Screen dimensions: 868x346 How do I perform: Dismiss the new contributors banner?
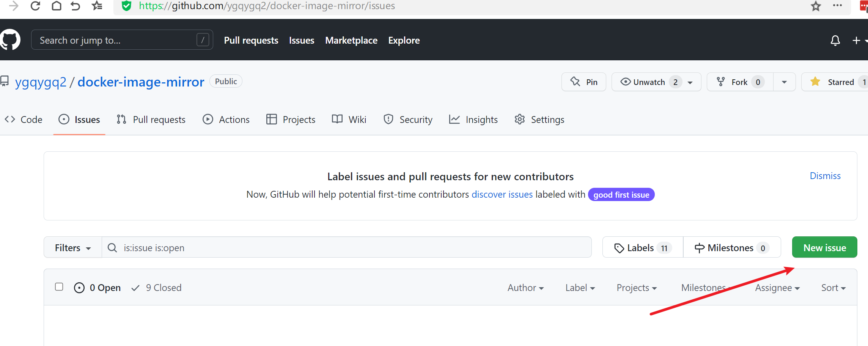[x=825, y=176]
